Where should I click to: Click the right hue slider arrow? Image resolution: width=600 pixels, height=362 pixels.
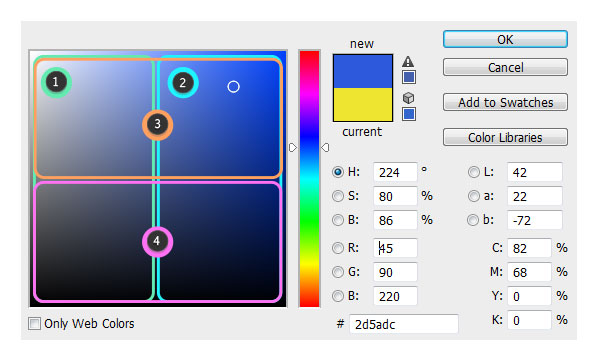pos(325,147)
